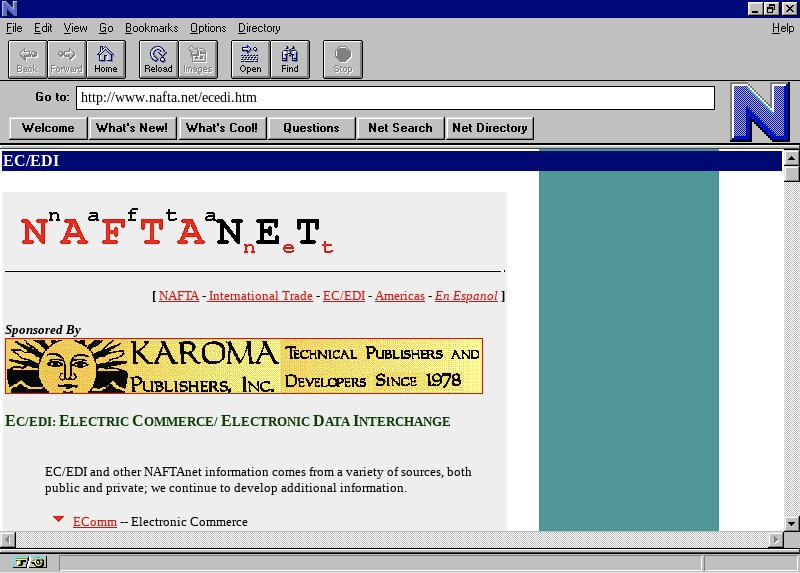Click the Go to URL field
The image size is (800, 573).
395,98
